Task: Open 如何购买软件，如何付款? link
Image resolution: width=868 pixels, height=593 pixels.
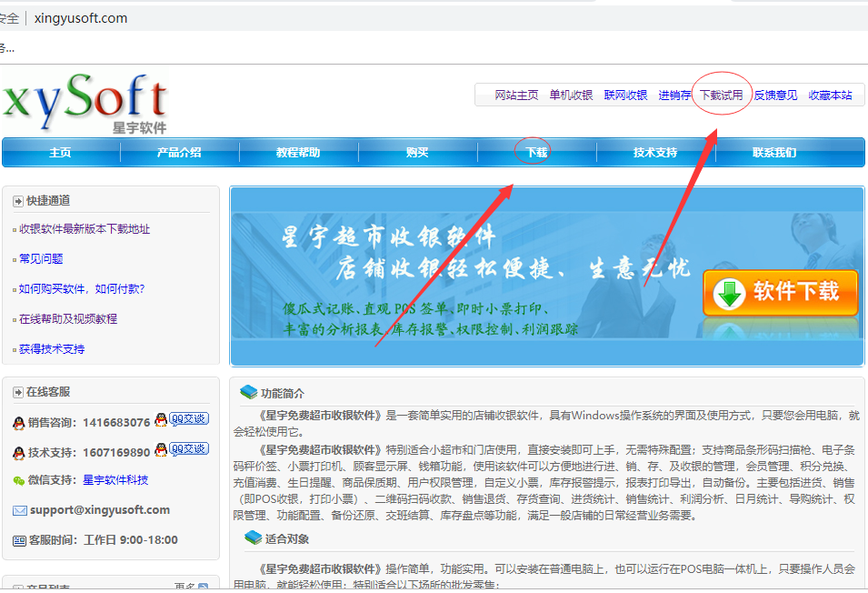Action: point(82,289)
